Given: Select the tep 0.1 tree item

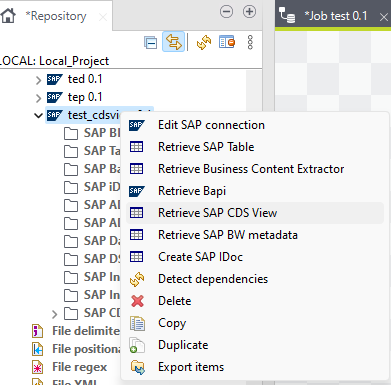Looking at the screenshot, I should point(85,97).
